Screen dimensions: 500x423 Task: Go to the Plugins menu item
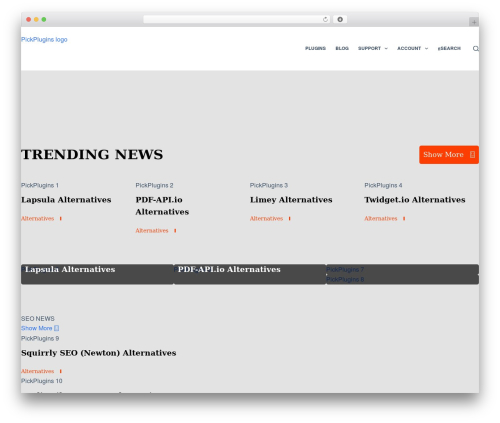click(x=315, y=49)
